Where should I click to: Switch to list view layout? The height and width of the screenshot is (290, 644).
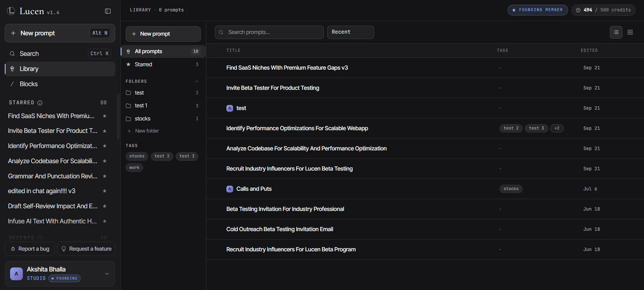coord(616,32)
